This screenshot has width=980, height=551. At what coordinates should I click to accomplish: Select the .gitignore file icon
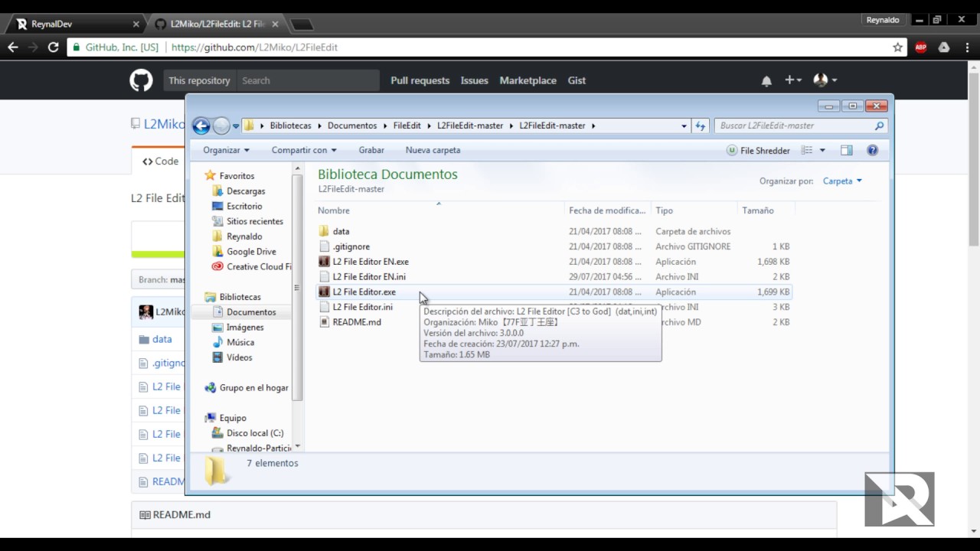coord(324,246)
